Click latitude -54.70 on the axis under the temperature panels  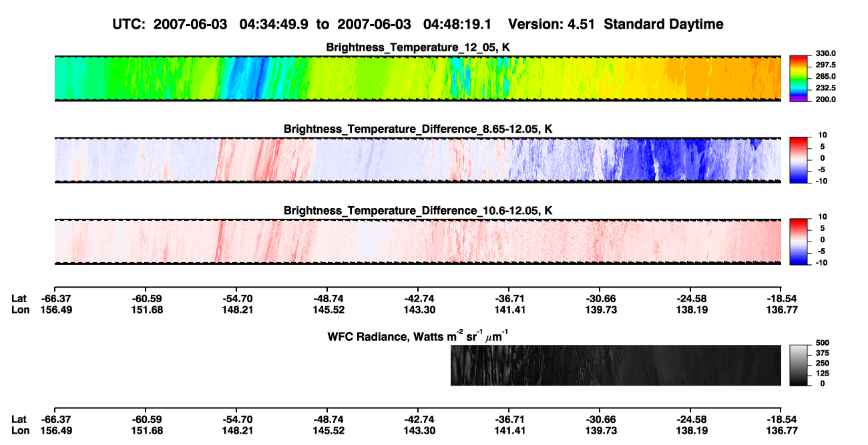pos(236,298)
